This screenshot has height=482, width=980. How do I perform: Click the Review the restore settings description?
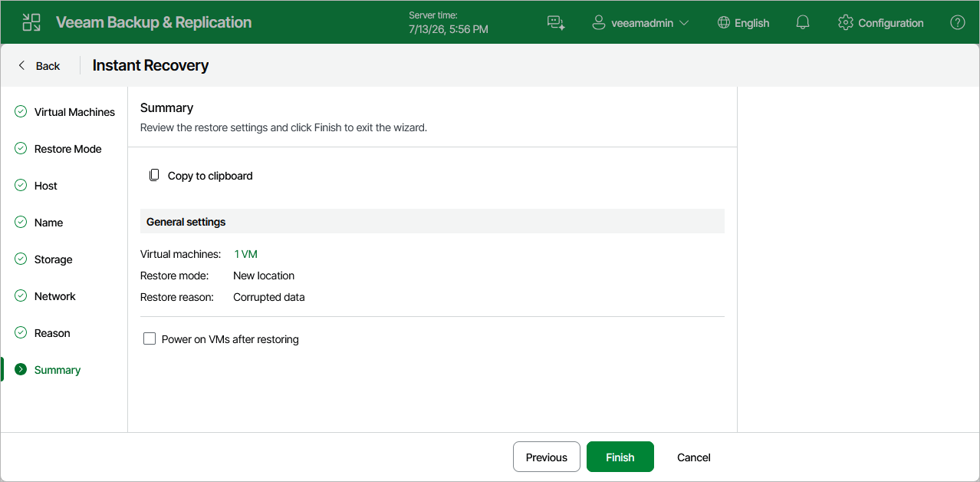[284, 127]
